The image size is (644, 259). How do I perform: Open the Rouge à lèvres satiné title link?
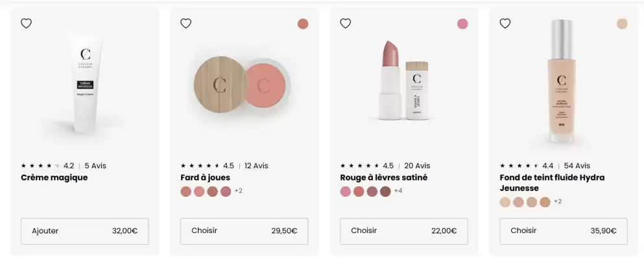pyautogui.click(x=383, y=177)
